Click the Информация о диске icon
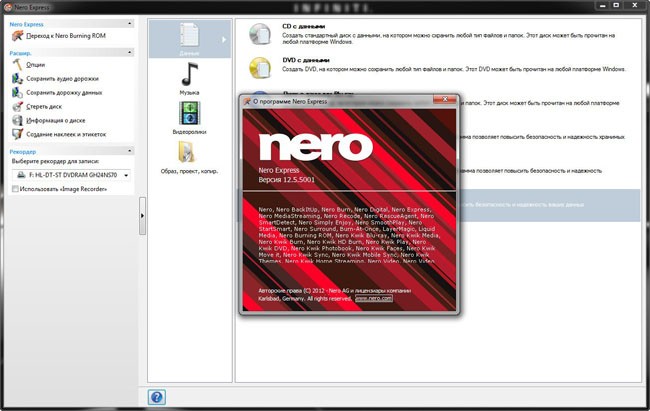This screenshot has width=650, height=411. (17, 120)
